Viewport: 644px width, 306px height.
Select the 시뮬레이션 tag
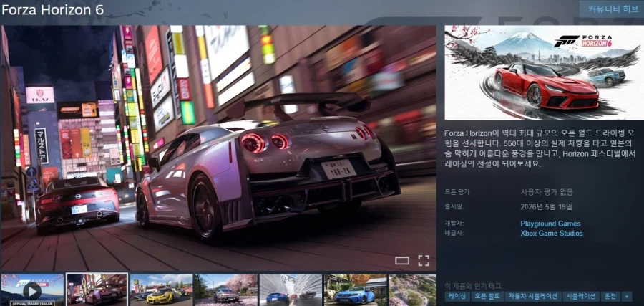(x=580, y=296)
